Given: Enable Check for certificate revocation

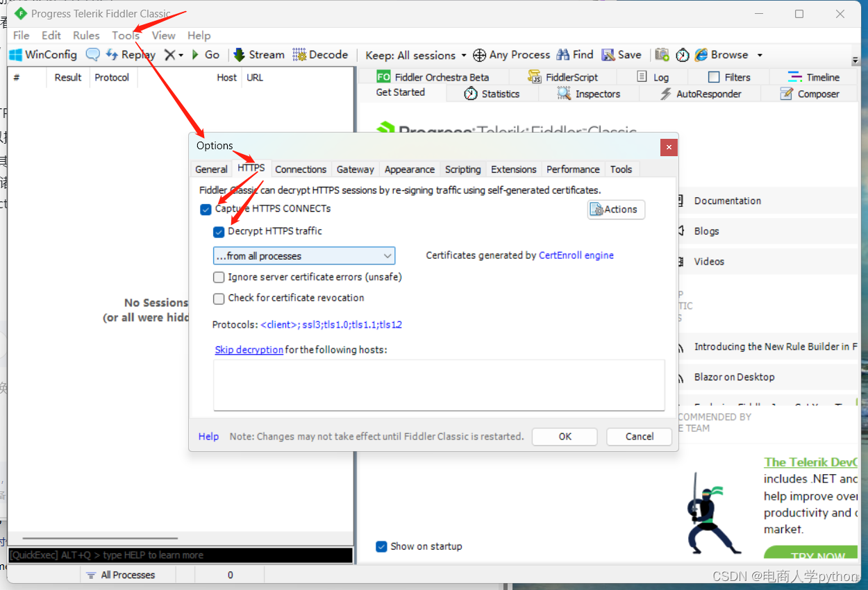Looking at the screenshot, I should (219, 298).
